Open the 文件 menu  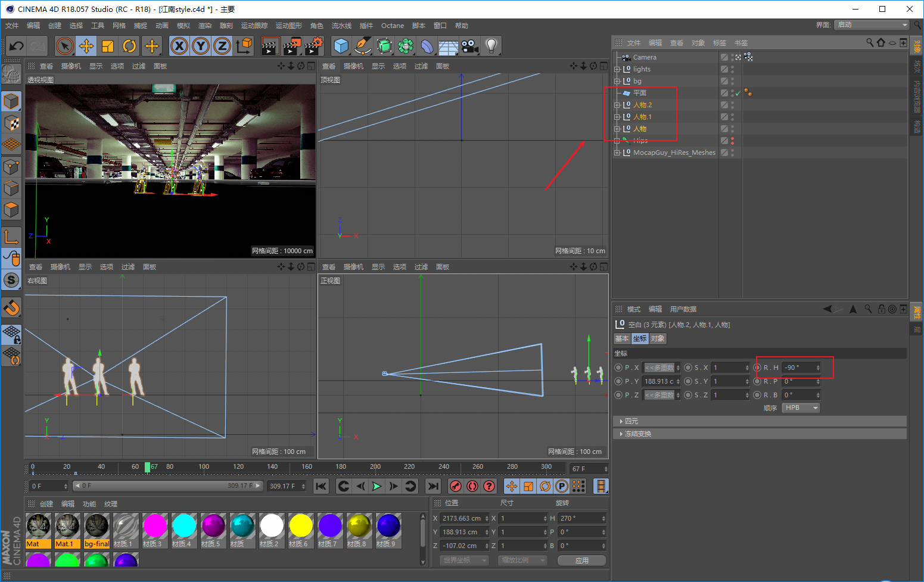(x=12, y=26)
